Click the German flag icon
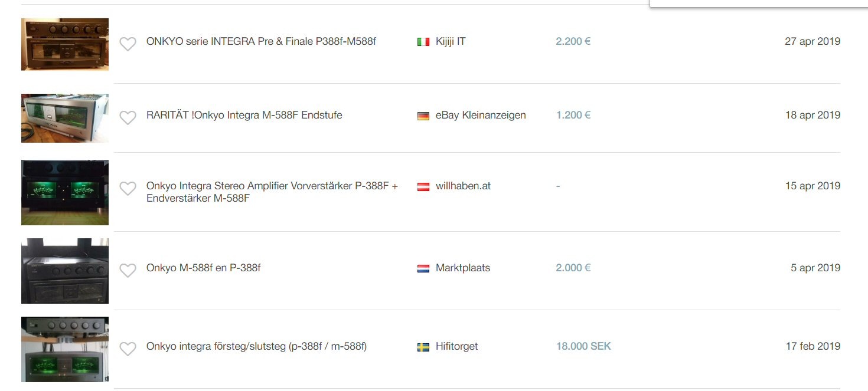This screenshot has width=868, height=391. [x=423, y=116]
